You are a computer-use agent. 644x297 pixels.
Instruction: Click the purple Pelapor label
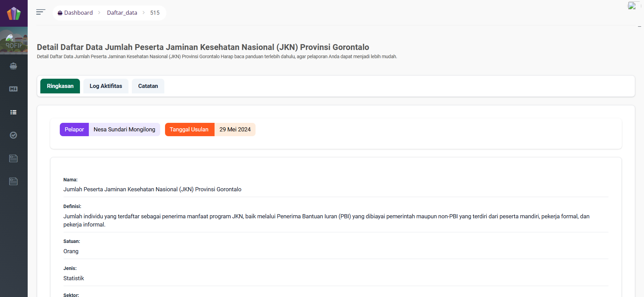coord(74,130)
